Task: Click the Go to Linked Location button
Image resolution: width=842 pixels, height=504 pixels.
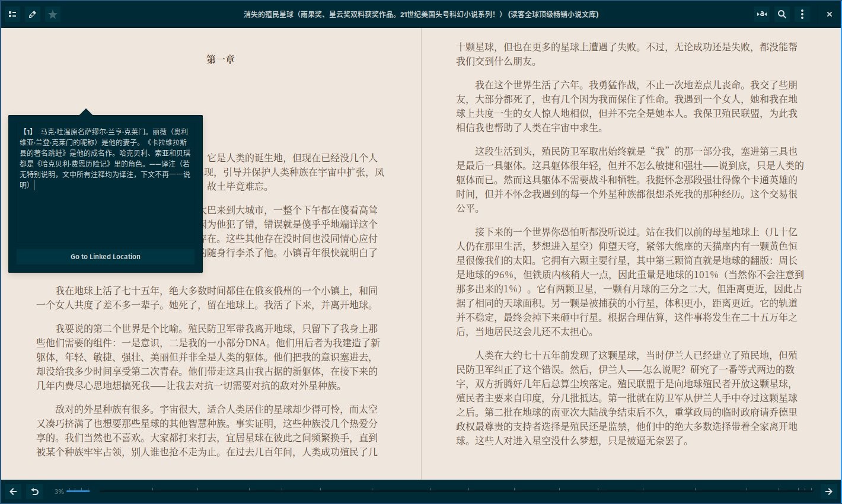Action: 106,257
